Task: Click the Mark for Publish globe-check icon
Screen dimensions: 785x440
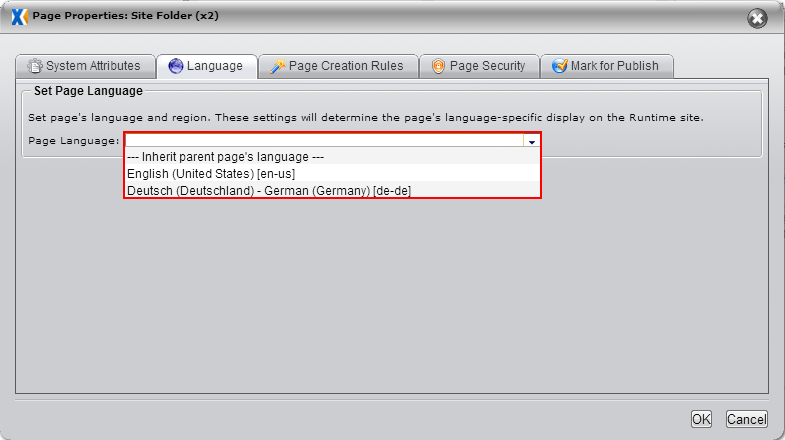Action: (x=560, y=66)
